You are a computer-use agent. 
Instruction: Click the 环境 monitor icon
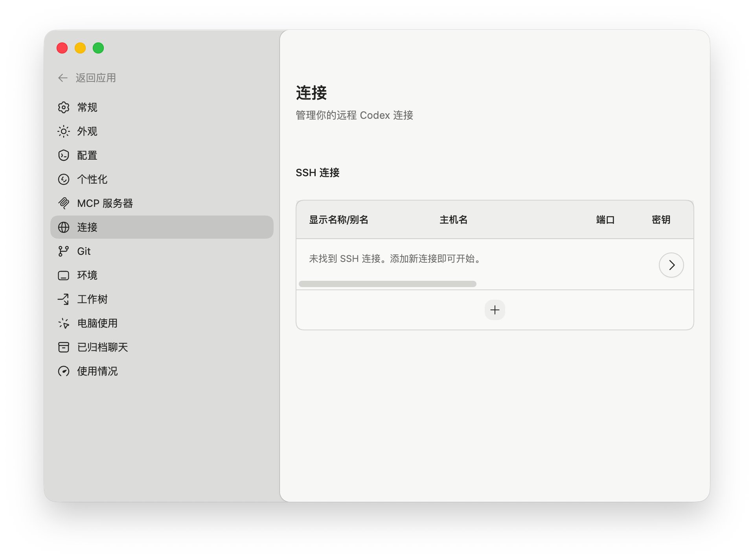pos(63,275)
